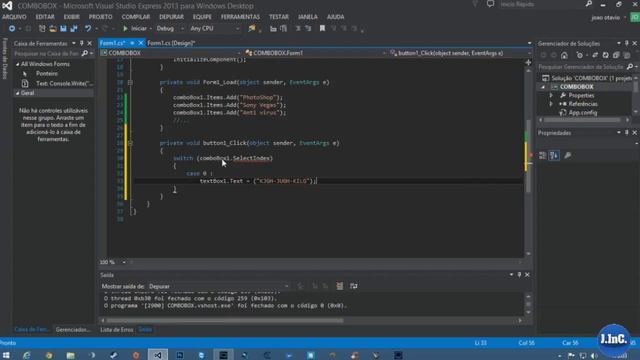Collapse the COMBOBOX project node
The image size is (640, 360).
tap(543, 87)
